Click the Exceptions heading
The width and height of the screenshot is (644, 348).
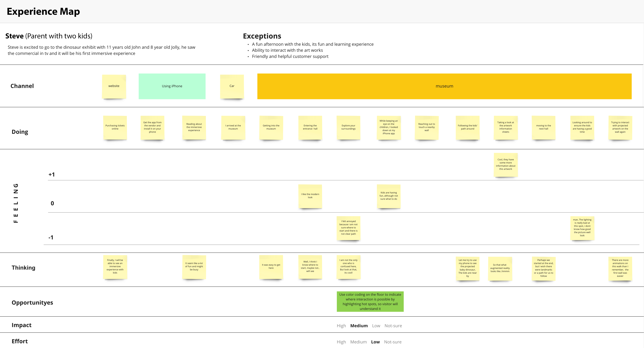pos(262,36)
